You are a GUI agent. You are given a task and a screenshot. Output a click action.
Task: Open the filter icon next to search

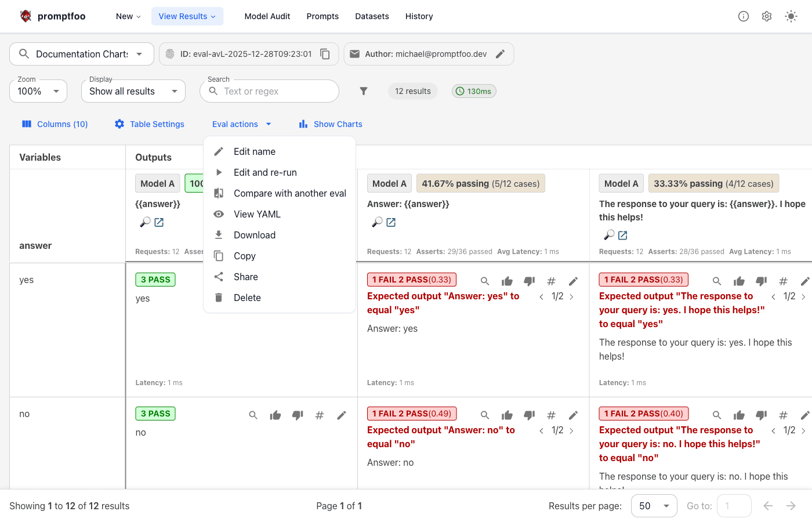[x=364, y=90]
